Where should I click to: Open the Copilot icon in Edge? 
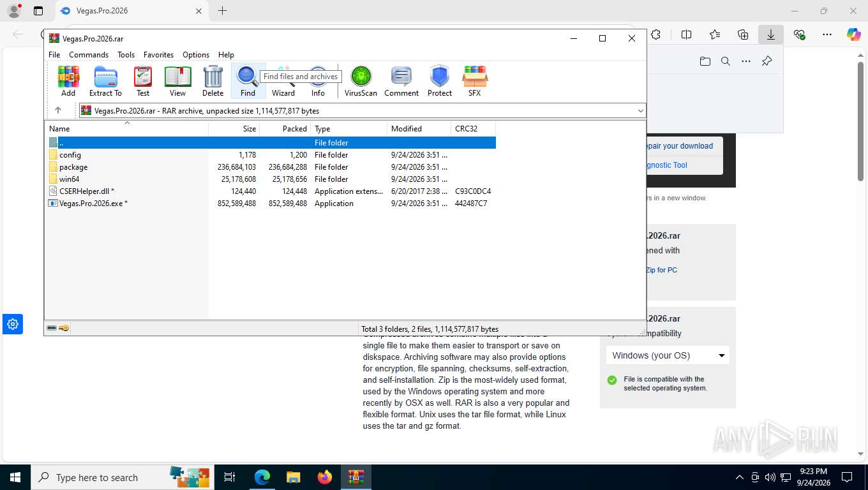854,34
